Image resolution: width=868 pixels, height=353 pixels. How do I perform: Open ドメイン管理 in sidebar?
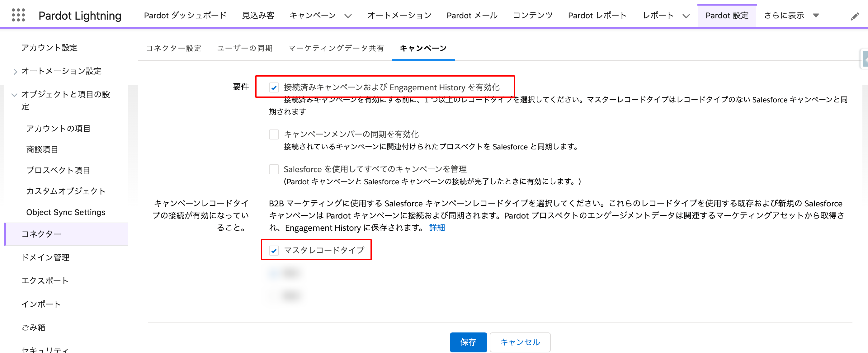45,257
